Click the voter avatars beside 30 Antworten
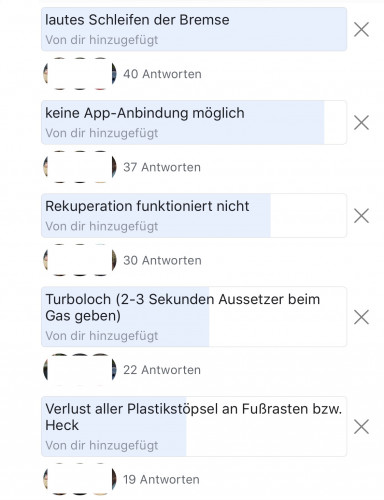The width and height of the screenshot is (384, 500). click(x=80, y=260)
